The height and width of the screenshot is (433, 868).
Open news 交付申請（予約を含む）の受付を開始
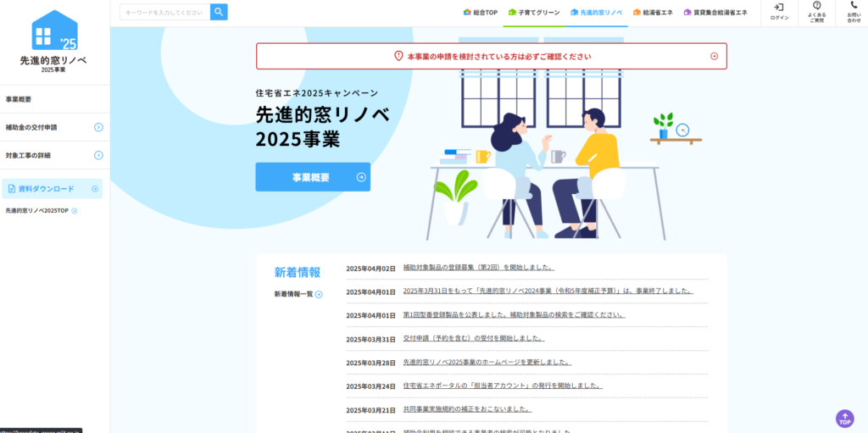tap(474, 338)
